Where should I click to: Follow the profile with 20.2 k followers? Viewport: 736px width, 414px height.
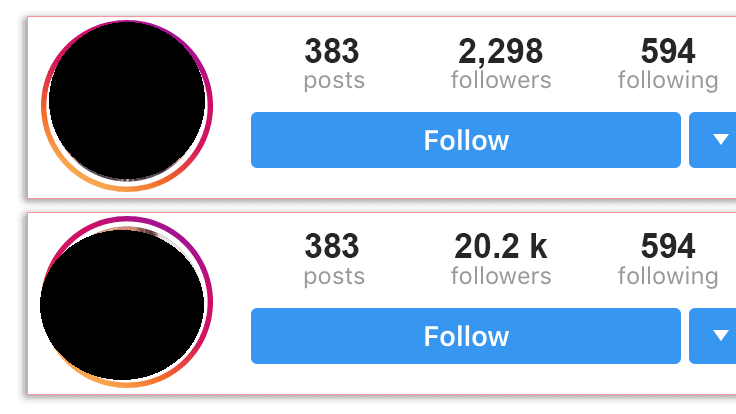466,336
